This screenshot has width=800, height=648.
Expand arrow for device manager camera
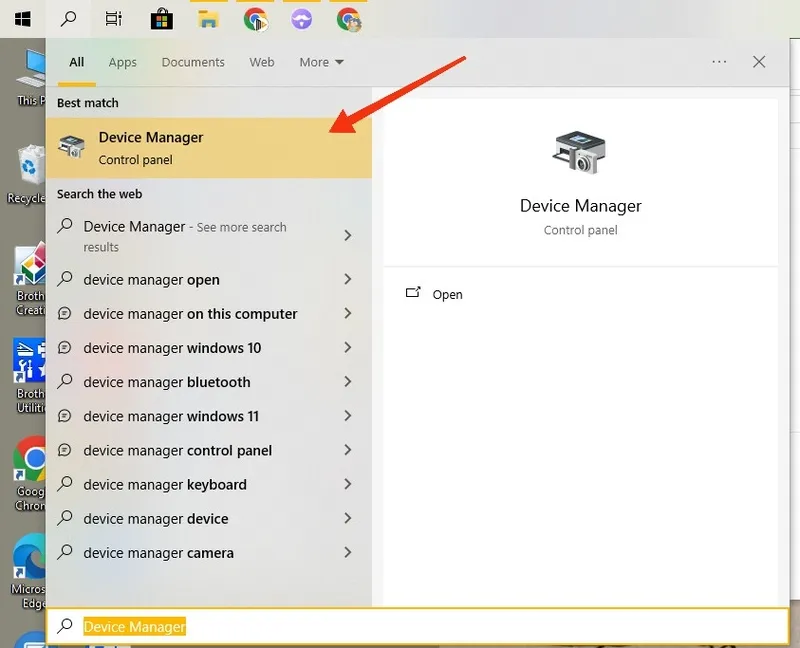point(347,552)
